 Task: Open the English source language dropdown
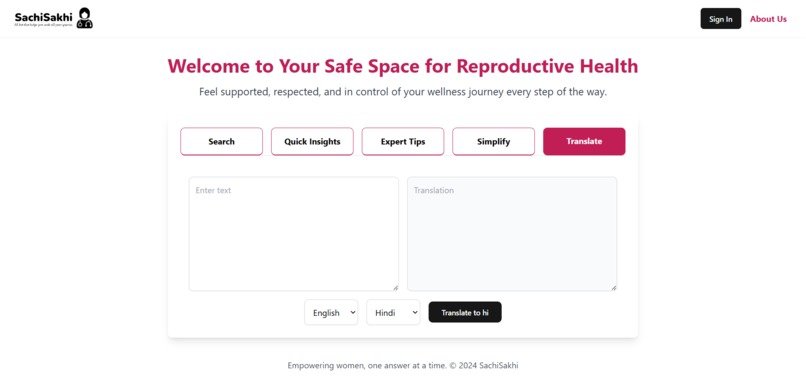coord(331,312)
